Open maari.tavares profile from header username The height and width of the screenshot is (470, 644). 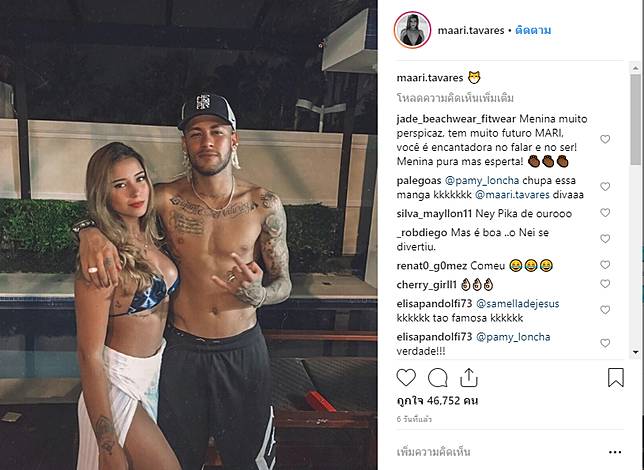[x=471, y=30]
